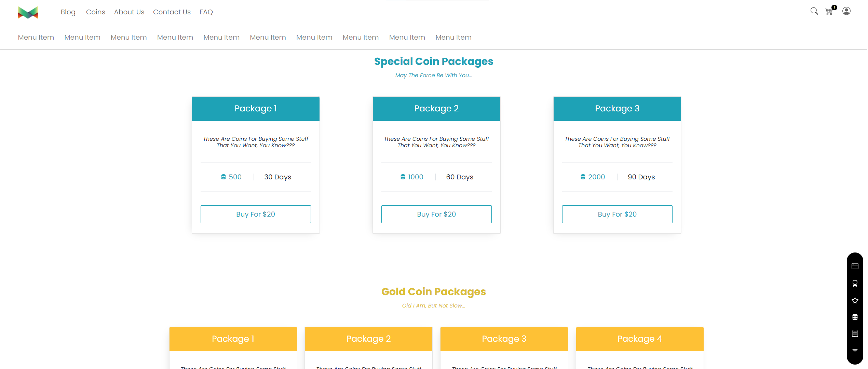Open the About Us page

pyautogui.click(x=129, y=12)
